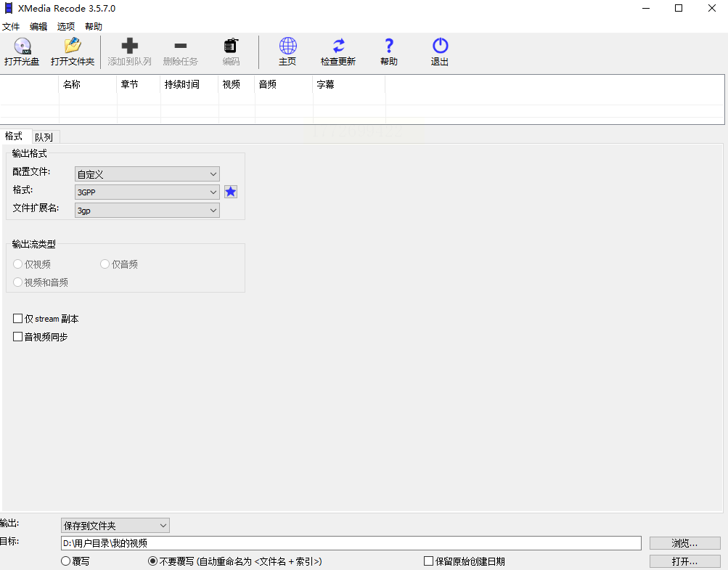Switch to the 队列 queue tab
The width and height of the screenshot is (728, 570).
pyautogui.click(x=44, y=137)
